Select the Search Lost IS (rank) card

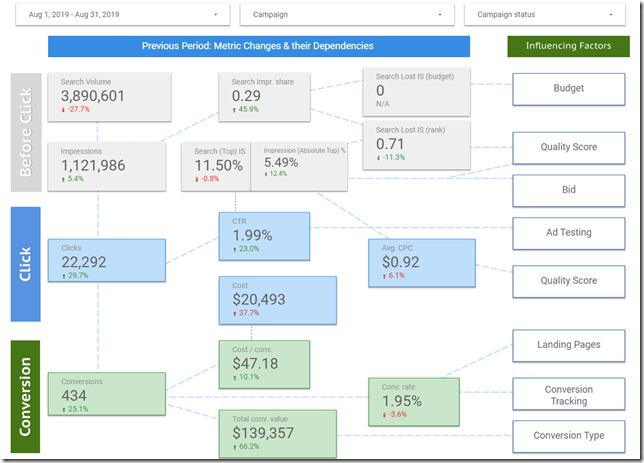417,143
